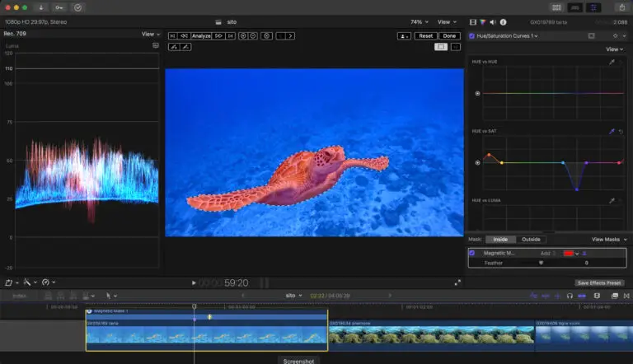Analyze mask forward
This screenshot has height=364, width=633.
[x=218, y=36]
